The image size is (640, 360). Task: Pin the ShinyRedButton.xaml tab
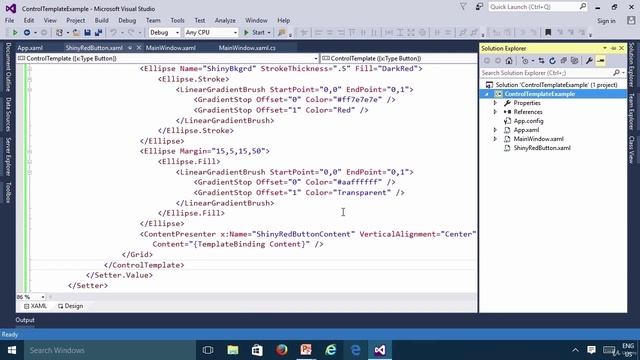[x=130, y=48]
